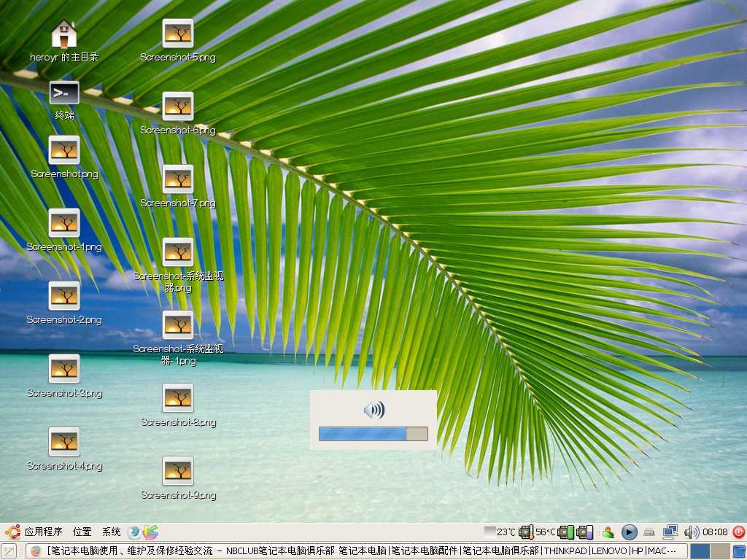Open the heroyr home folder icon
The height and width of the screenshot is (560, 747).
pyautogui.click(x=64, y=34)
